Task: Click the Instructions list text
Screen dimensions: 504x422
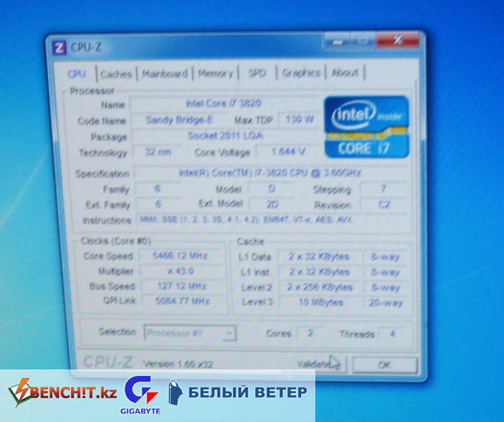Action: (x=246, y=220)
